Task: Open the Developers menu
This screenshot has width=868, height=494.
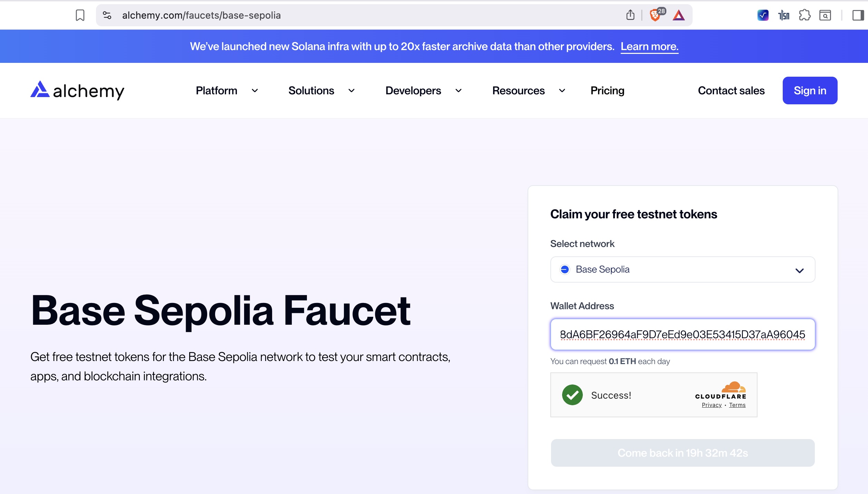Action: (423, 91)
